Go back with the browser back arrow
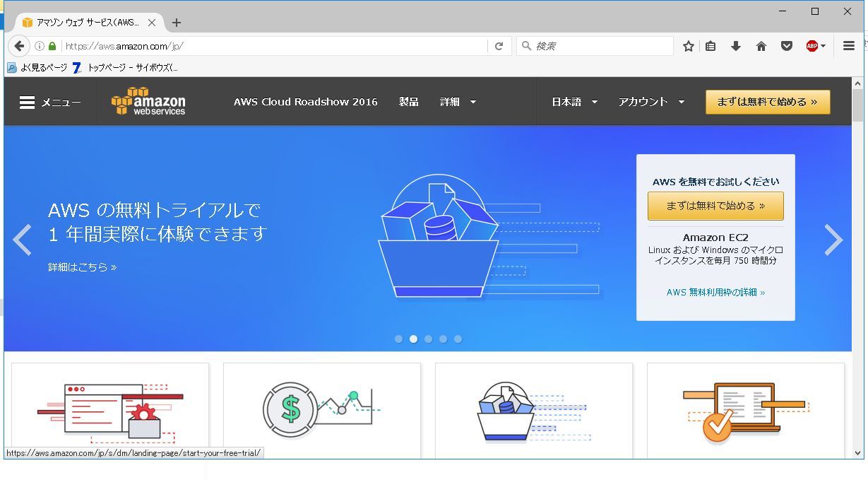The image size is (868, 480). point(19,46)
